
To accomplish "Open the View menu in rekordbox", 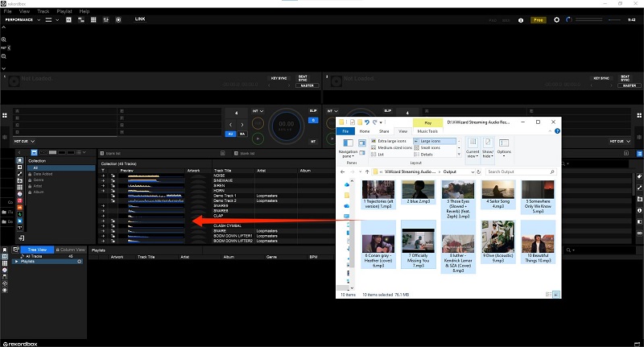I will pyautogui.click(x=24, y=11).
